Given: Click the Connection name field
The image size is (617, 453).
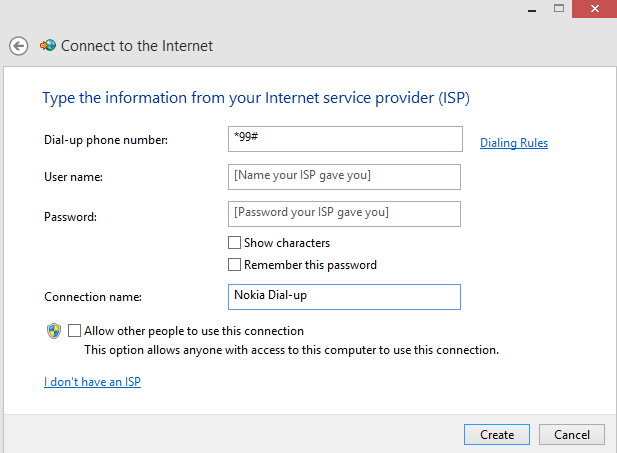Looking at the screenshot, I should tap(345, 297).
